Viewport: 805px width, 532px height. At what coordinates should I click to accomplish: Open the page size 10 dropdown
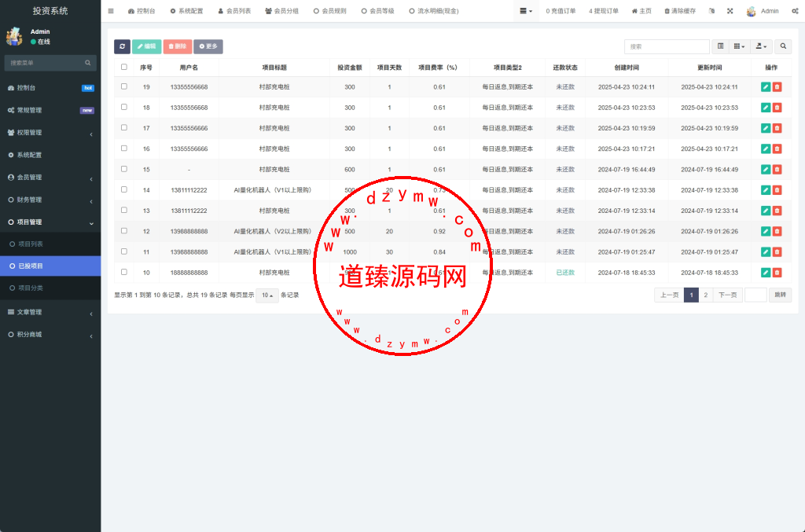pos(267,295)
